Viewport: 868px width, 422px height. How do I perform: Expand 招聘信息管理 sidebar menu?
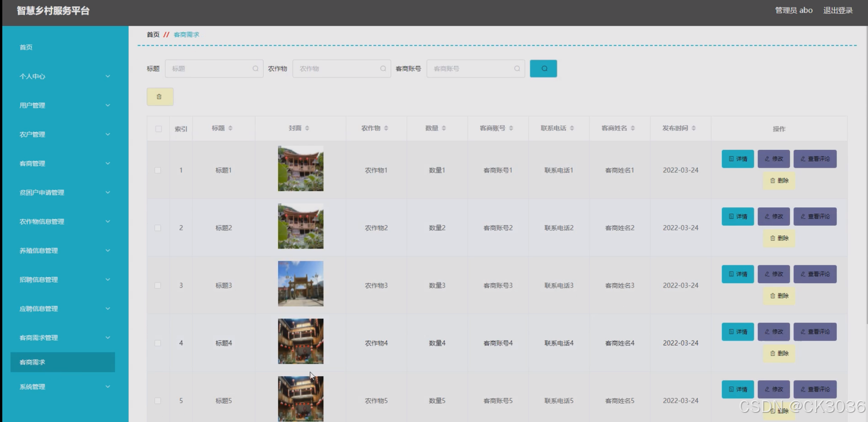64,280
